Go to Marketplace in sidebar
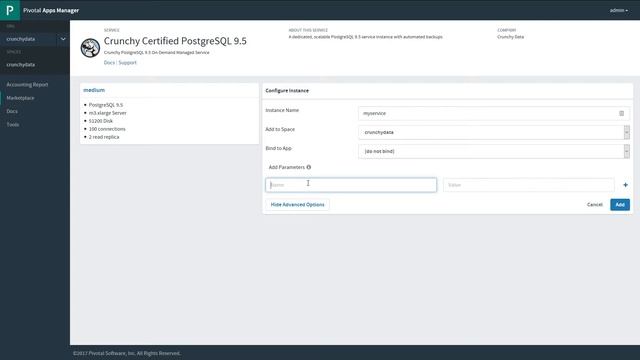Image resolution: width=640 pixels, height=360 pixels. (20, 98)
